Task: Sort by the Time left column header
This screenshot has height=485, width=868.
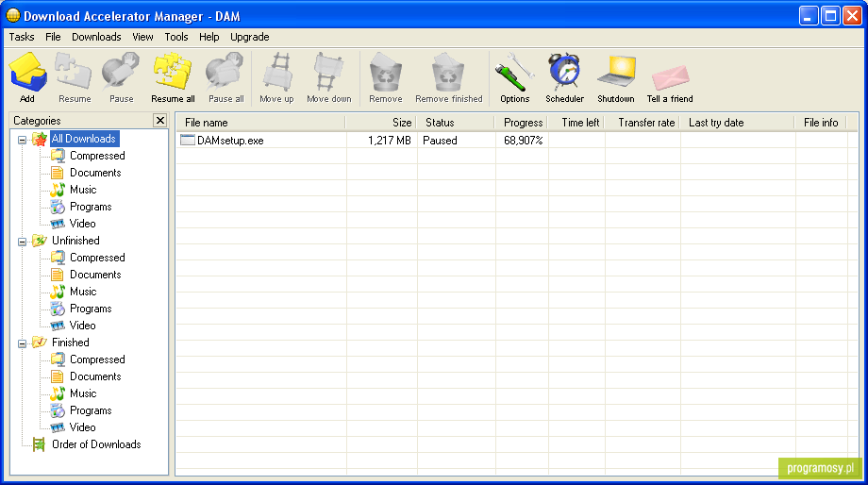Action: 576,123
